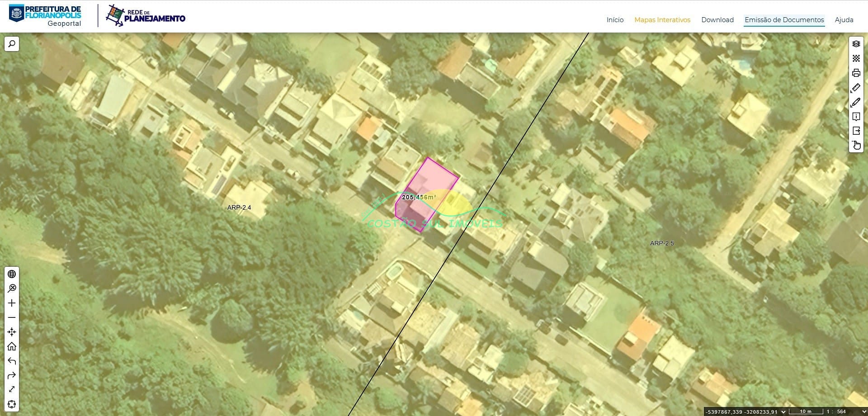868x416 pixels.
Task: Open the layers panel
Action: click(856, 44)
